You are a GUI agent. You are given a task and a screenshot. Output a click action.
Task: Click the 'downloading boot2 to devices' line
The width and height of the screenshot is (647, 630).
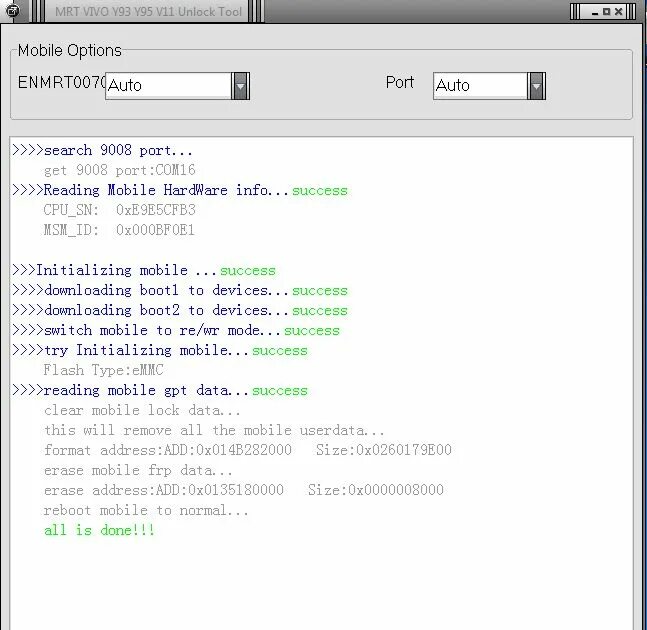click(x=180, y=310)
